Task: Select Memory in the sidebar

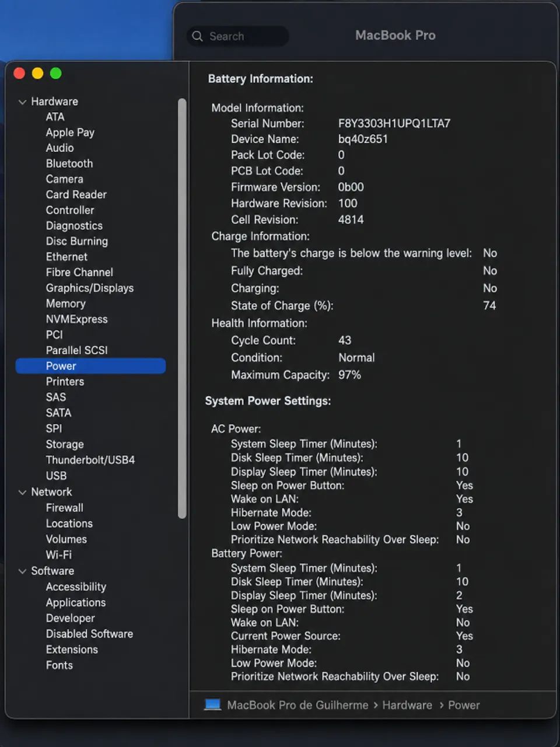Action: pos(65,303)
